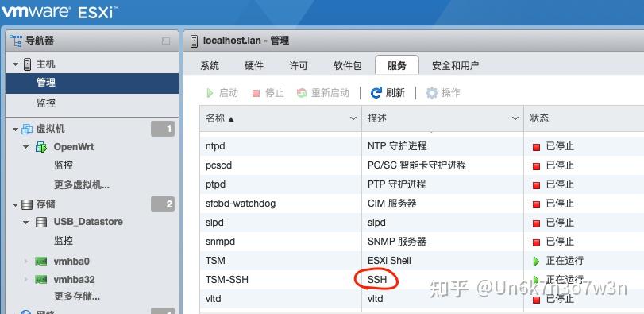Image resolution: width=644 pixels, height=314 pixels.
Task: Switch to the 安全和用户 tab
Action: click(455, 65)
